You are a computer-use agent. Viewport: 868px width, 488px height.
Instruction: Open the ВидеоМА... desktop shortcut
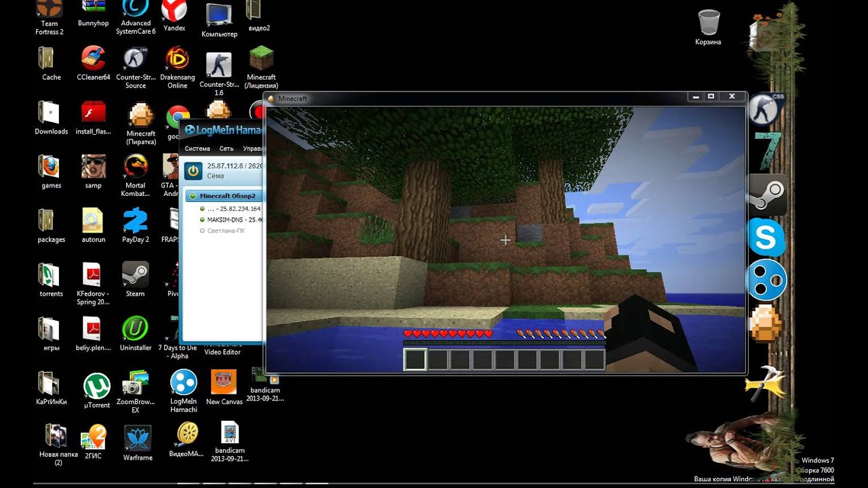tap(187, 440)
